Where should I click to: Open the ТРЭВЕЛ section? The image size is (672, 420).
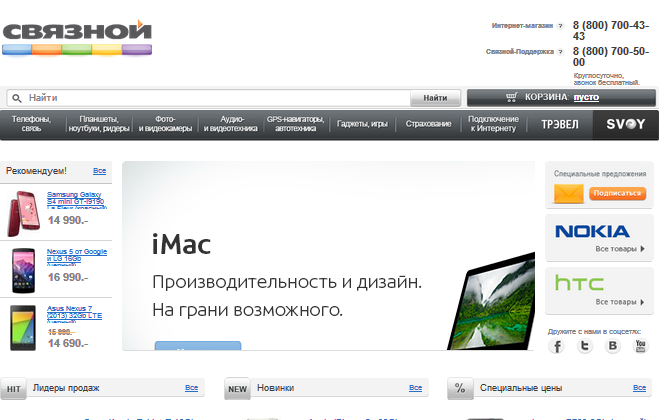560,124
